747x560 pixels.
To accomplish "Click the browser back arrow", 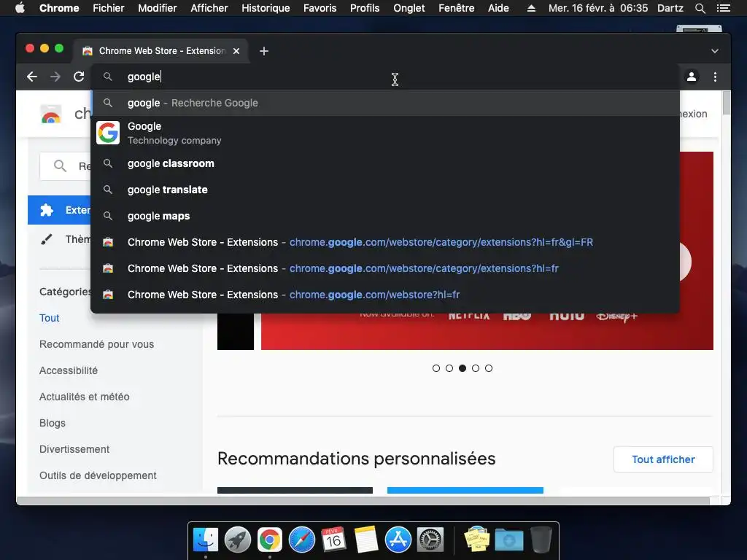I will click(x=32, y=77).
